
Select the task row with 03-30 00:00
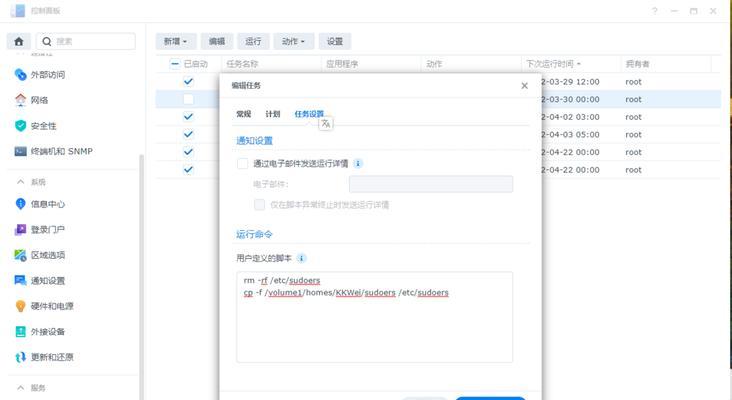(438, 99)
